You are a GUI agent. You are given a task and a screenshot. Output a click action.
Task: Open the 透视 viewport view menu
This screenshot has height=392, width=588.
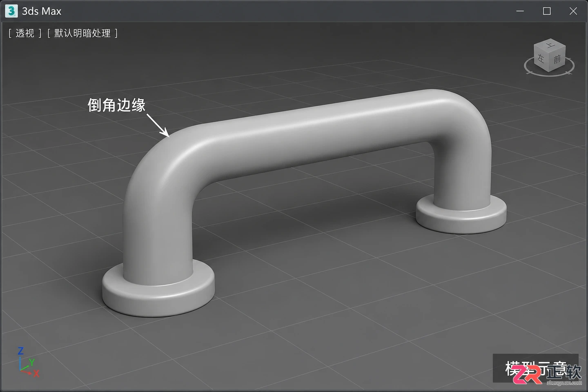[25, 33]
